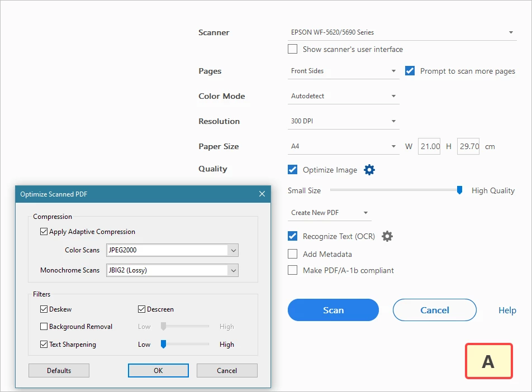The height and width of the screenshot is (392, 532).
Task: Click the Small Size to High Quality slider handle
Action: [x=459, y=190]
